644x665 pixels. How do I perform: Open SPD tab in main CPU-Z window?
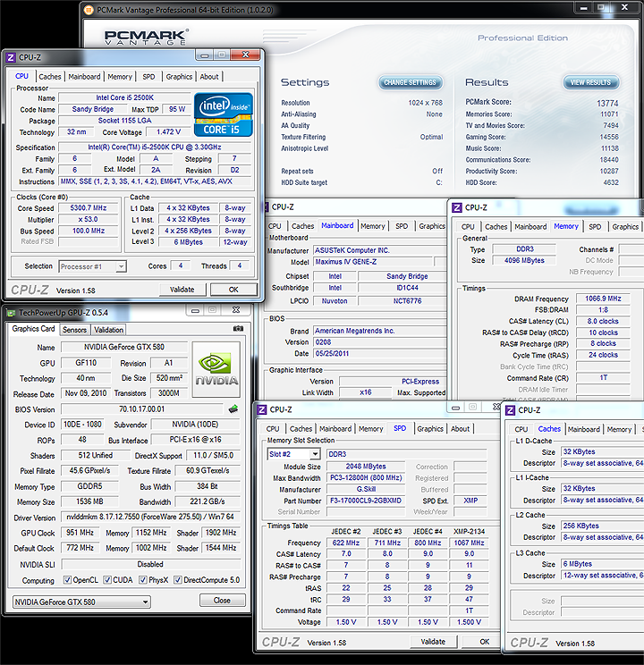[x=148, y=77]
